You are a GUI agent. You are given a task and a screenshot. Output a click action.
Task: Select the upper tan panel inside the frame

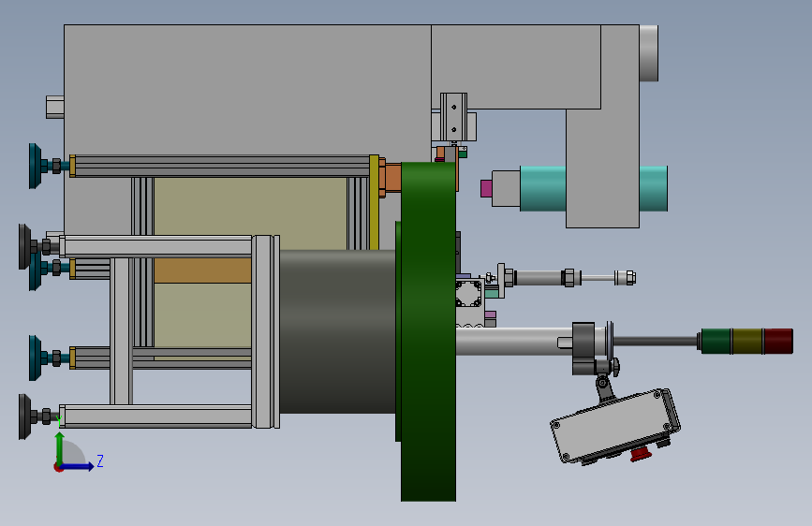(251, 213)
